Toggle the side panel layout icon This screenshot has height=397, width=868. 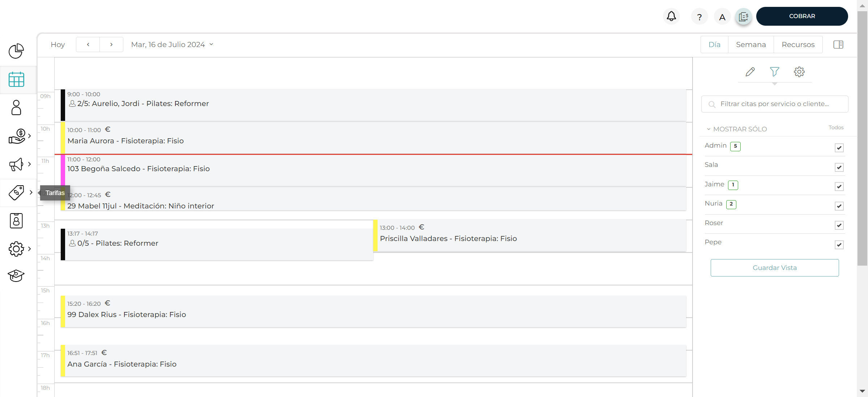(x=838, y=45)
